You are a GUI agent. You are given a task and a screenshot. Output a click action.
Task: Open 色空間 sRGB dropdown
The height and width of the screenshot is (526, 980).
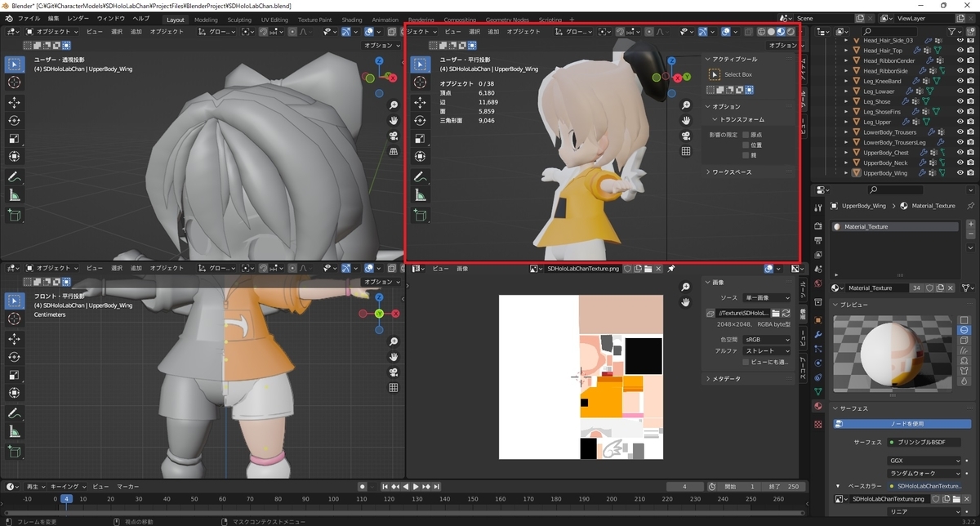765,340
